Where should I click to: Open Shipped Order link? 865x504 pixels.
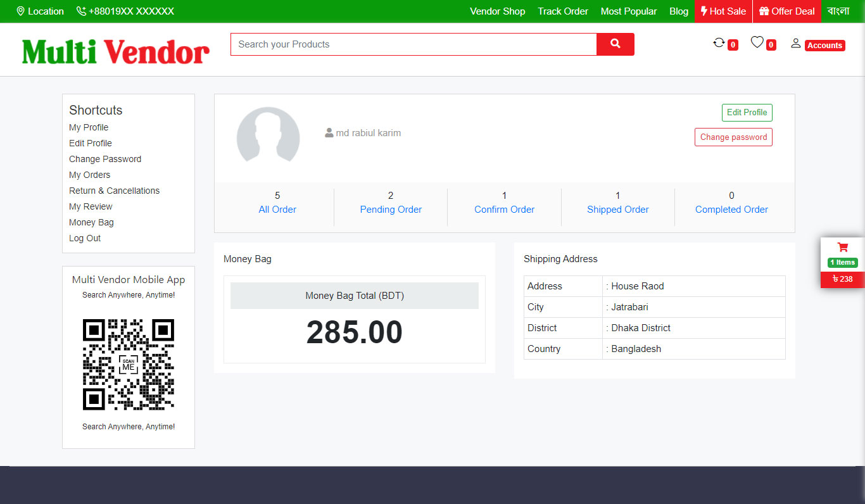(x=617, y=210)
